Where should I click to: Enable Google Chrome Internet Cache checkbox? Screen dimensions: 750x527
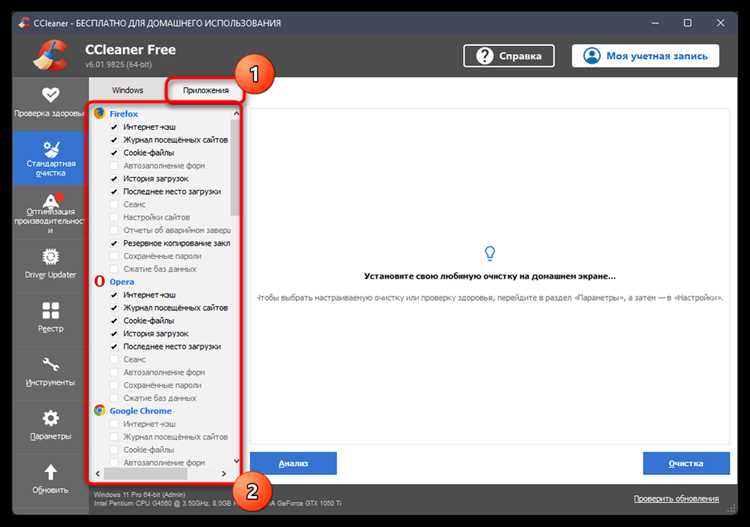point(114,424)
